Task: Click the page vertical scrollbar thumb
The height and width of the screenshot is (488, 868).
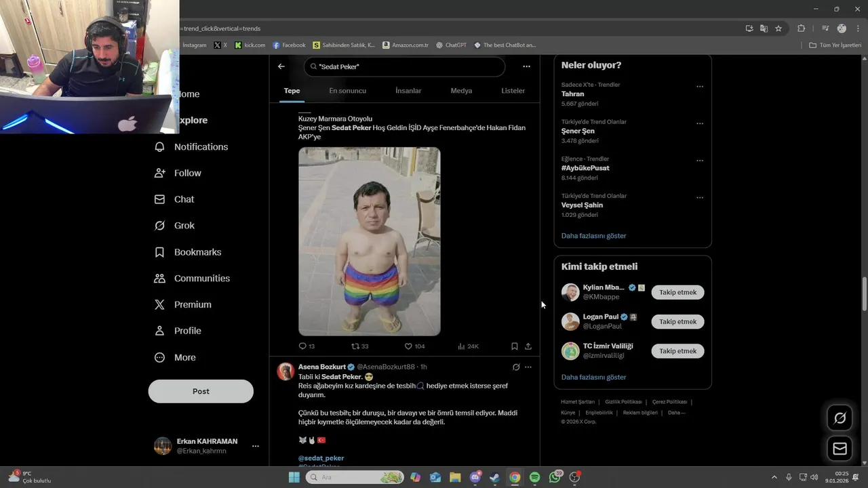Action: 864,293
